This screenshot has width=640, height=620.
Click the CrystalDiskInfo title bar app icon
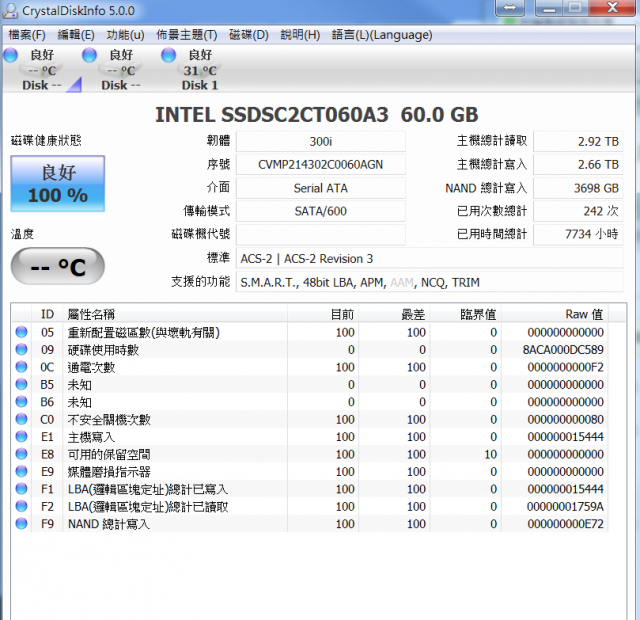12,9
